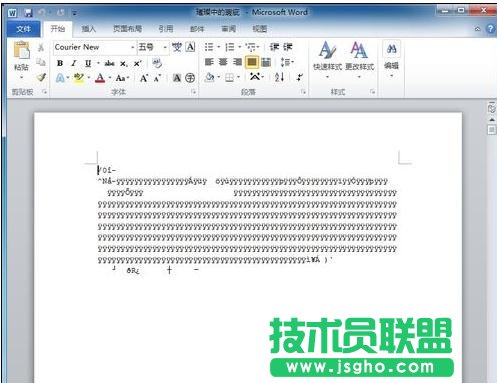
Task: Click the Copy icon
Action: 41,62
